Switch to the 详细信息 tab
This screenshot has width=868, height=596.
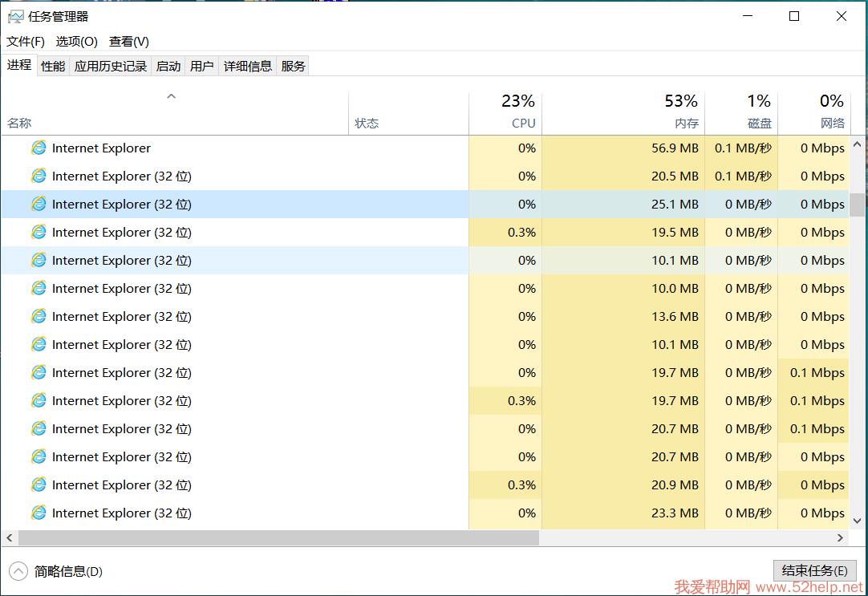(x=247, y=67)
